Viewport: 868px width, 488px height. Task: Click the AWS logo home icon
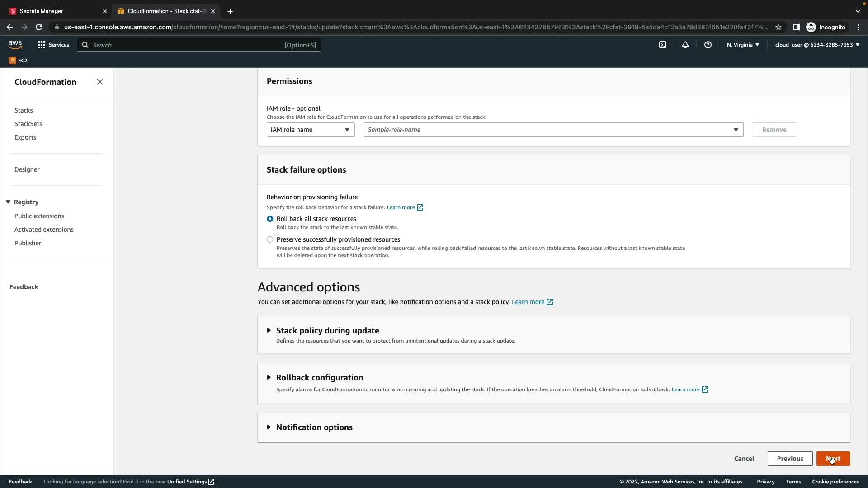coord(15,44)
